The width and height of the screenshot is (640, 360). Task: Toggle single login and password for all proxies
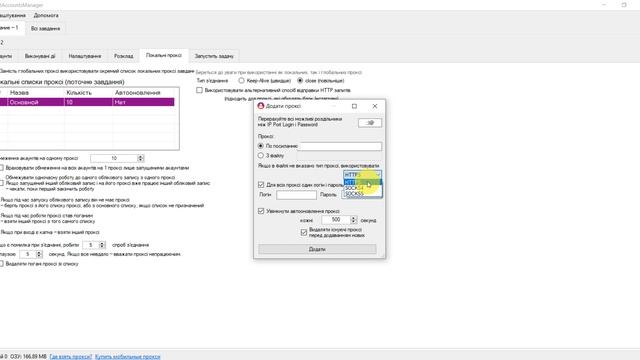pos(261,185)
